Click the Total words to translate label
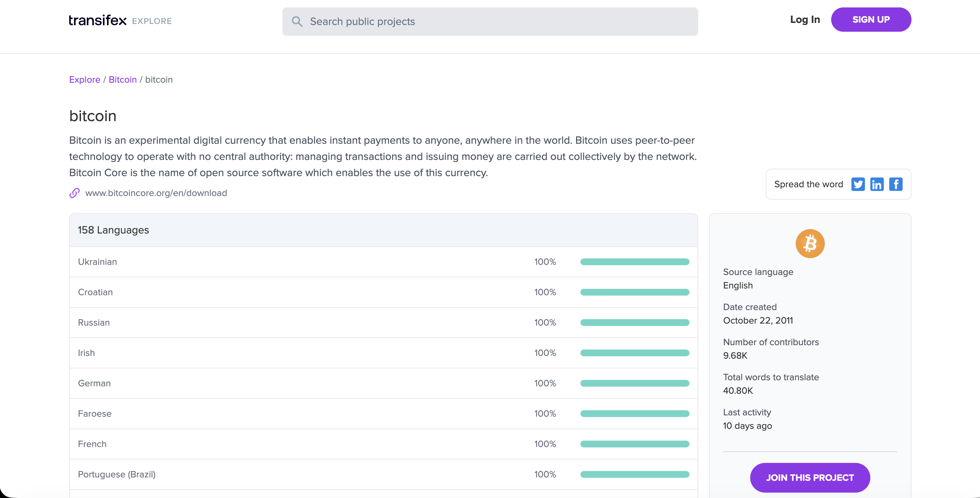The image size is (980, 498). click(x=771, y=377)
